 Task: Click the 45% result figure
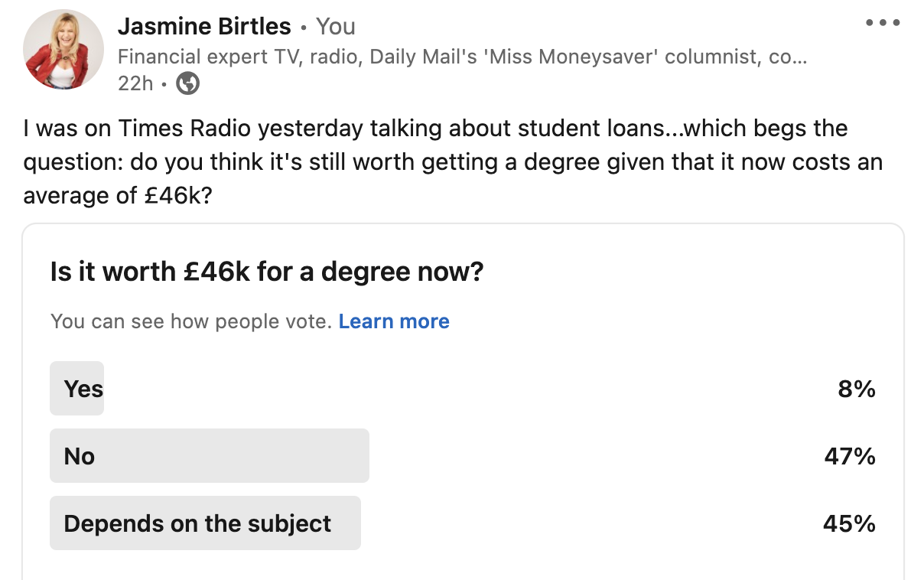(x=849, y=524)
